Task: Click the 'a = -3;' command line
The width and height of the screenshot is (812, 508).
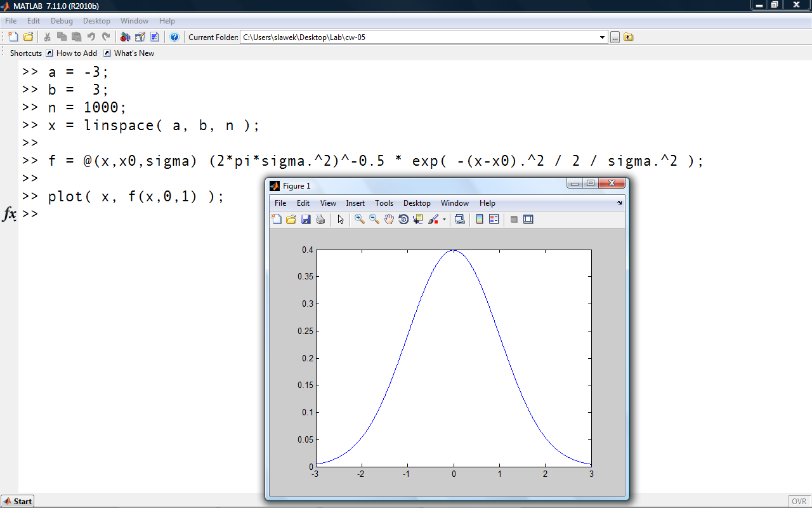Action: 79,72
